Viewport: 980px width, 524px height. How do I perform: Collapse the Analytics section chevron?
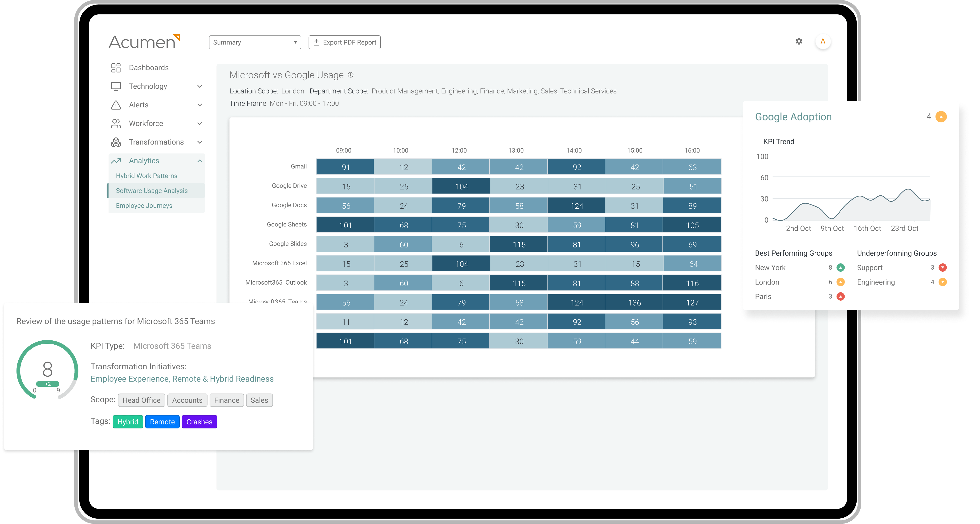coord(200,161)
